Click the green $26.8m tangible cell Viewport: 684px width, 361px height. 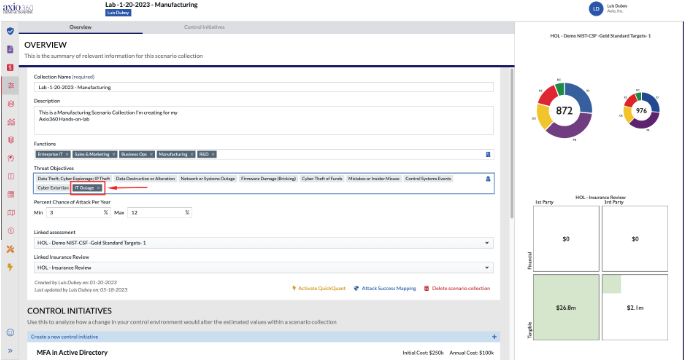click(566, 307)
